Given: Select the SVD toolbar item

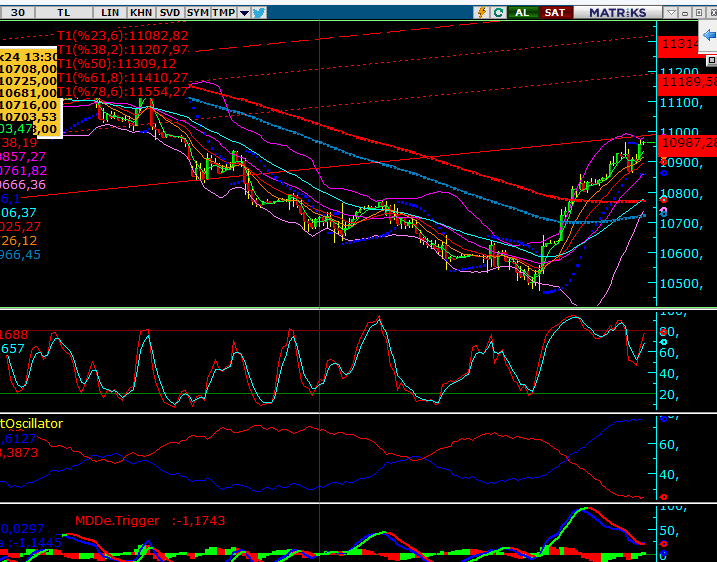Looking at the screenshot, I should coord(170,12).
